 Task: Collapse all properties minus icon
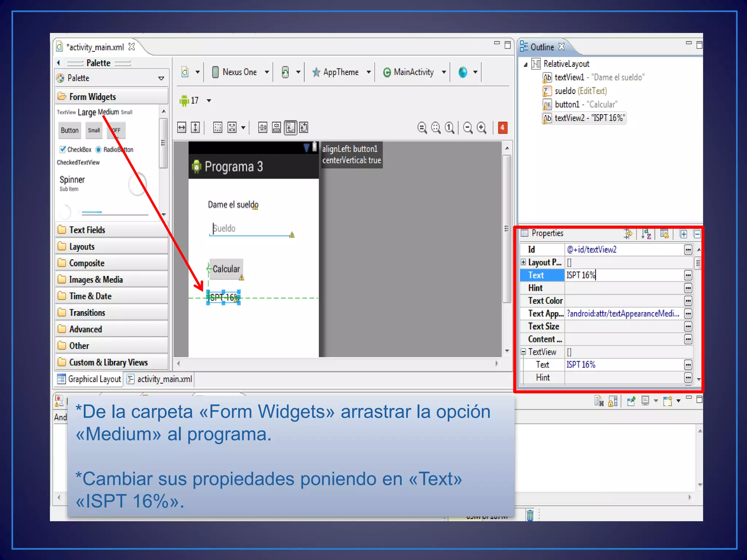click(x=697, y=234)
